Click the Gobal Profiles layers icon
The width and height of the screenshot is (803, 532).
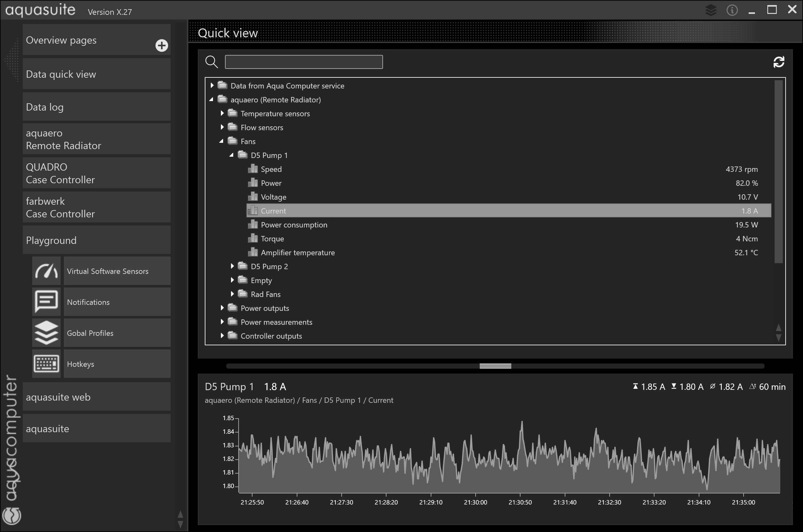[46, 333]
